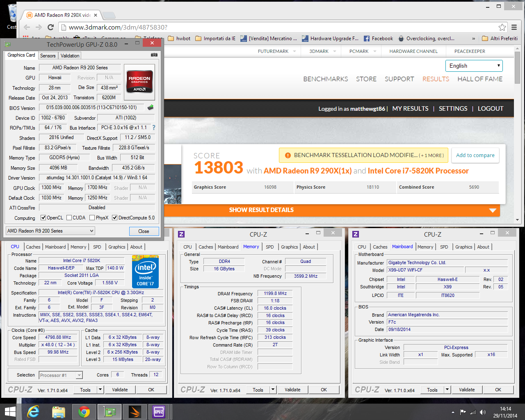
Task: Show more bookmarks chevron
Action: 473,39
